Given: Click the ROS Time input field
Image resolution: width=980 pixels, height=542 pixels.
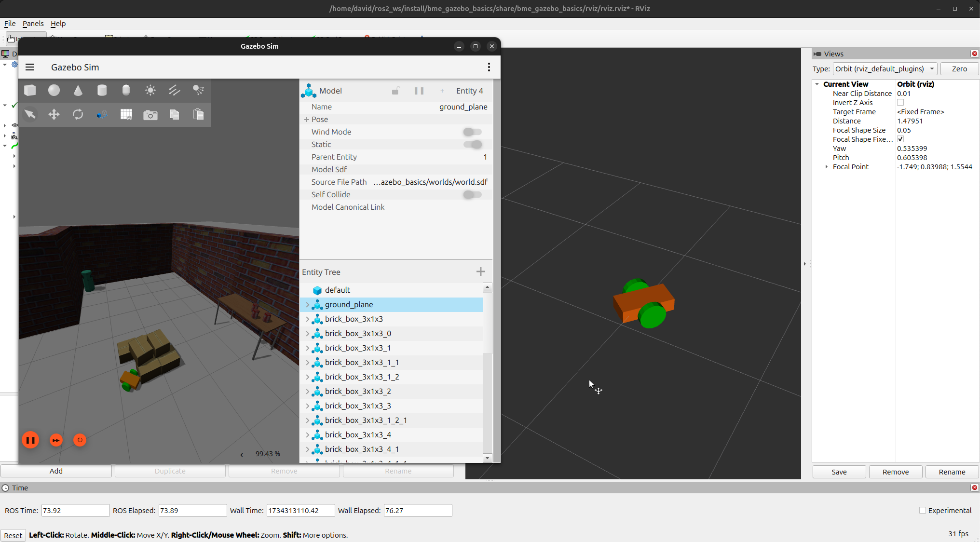Looking at the screenshot, I should tap(75, 510).
